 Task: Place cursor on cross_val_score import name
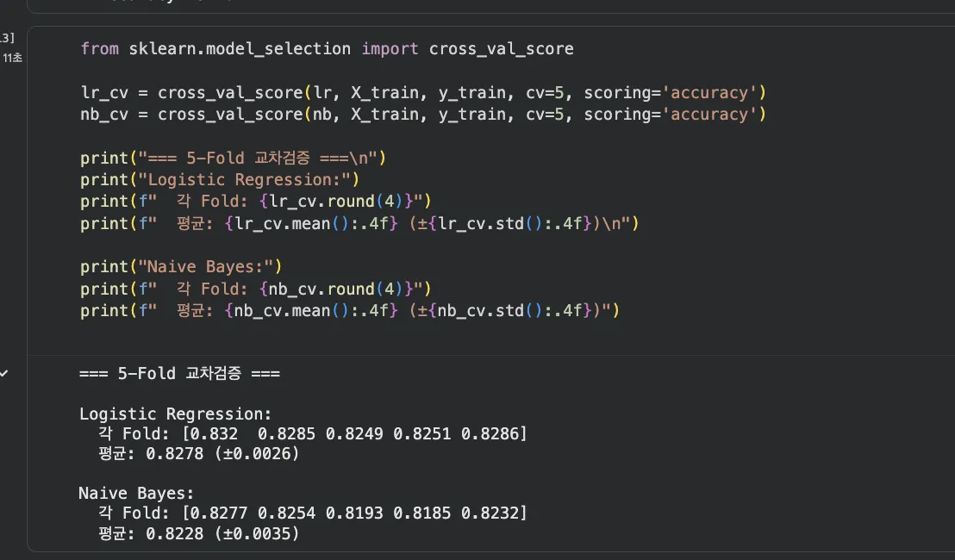click(x=501, y=49)
